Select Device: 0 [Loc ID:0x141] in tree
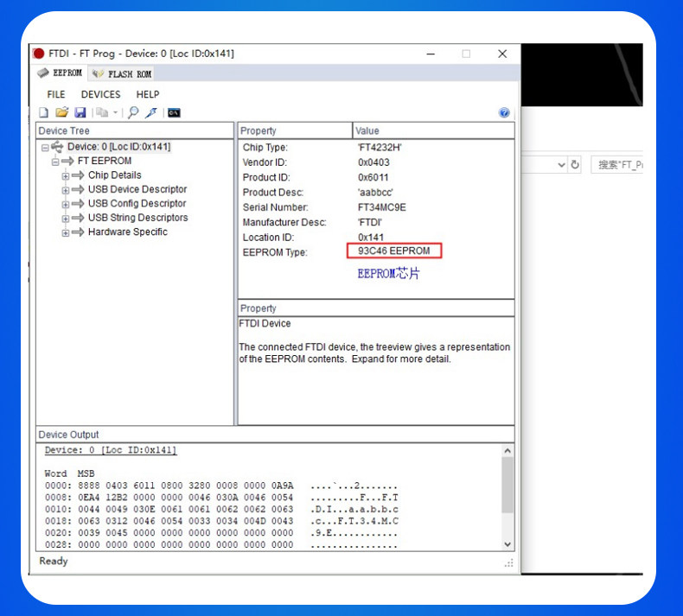Viewport: 683px width, 616px height. 119,147
